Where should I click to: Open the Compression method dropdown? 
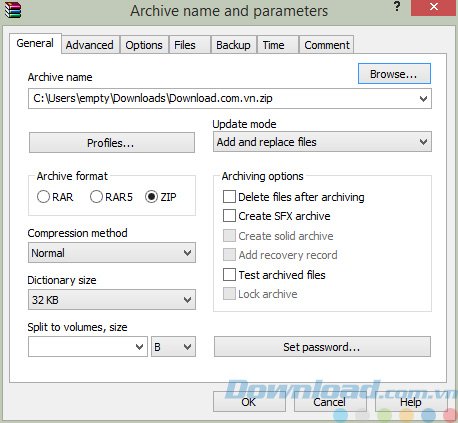tap(112, 253)
